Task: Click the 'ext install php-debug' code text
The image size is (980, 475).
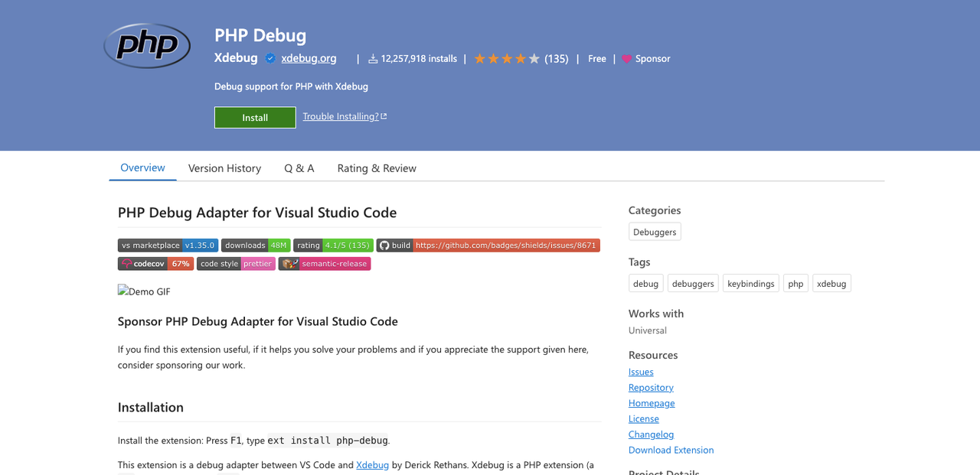Action: [328, 441]
